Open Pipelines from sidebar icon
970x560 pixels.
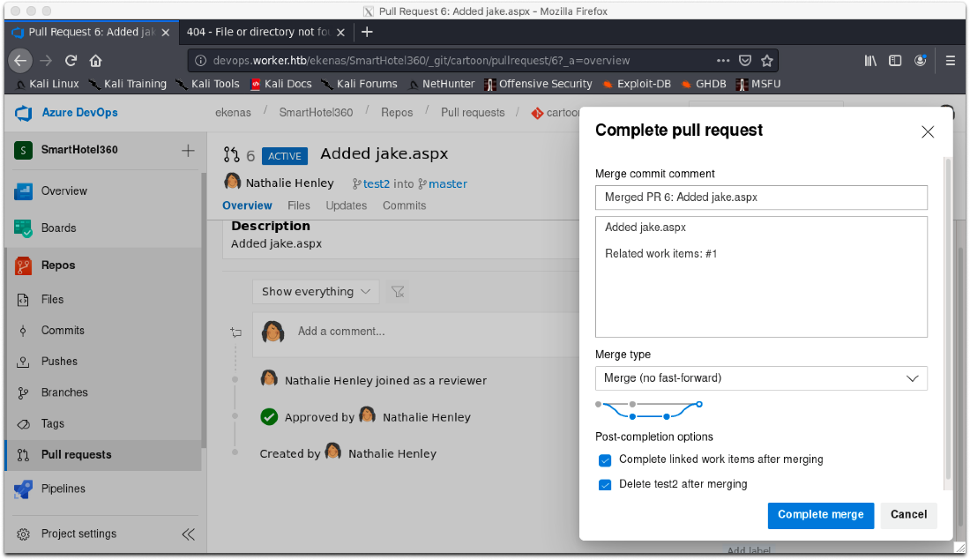[x=24, y=489]
